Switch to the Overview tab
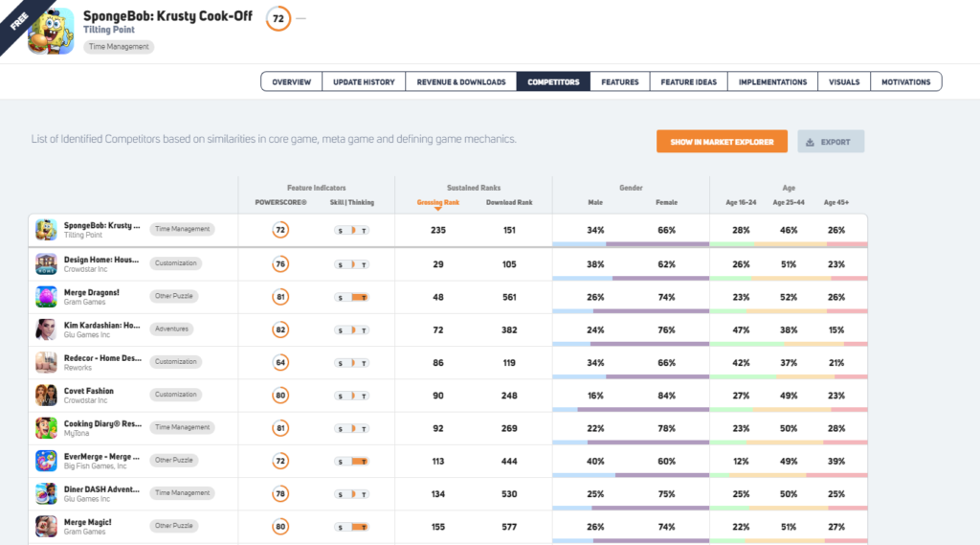This screenshot has height=545, width=980. [x=291, y=82]
